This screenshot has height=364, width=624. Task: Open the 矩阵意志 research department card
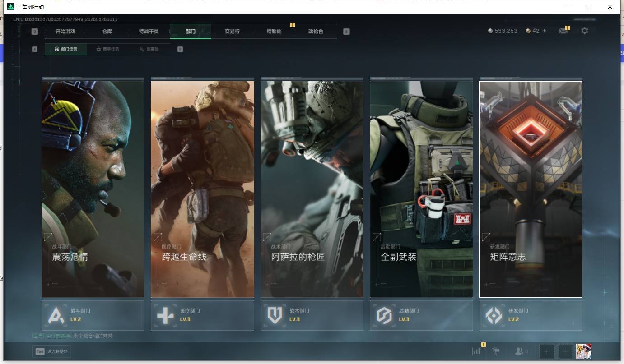pyautogui.click(x=531, y=189)
